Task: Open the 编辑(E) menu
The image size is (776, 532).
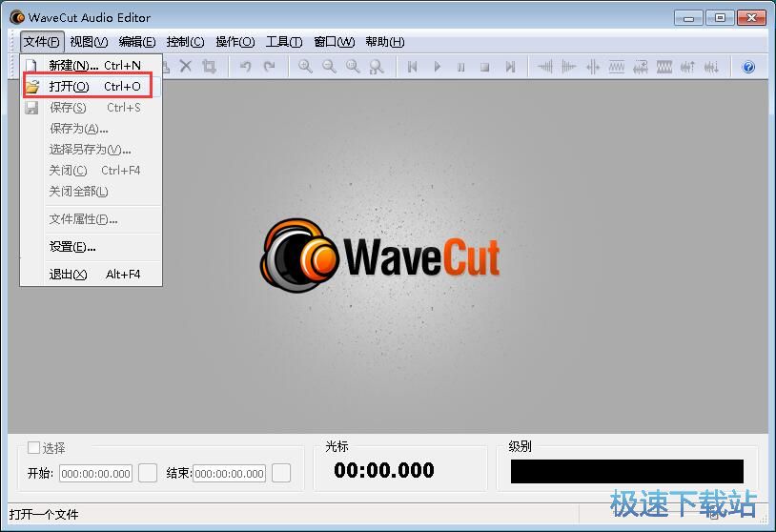Action: click(x=137, y=42)
